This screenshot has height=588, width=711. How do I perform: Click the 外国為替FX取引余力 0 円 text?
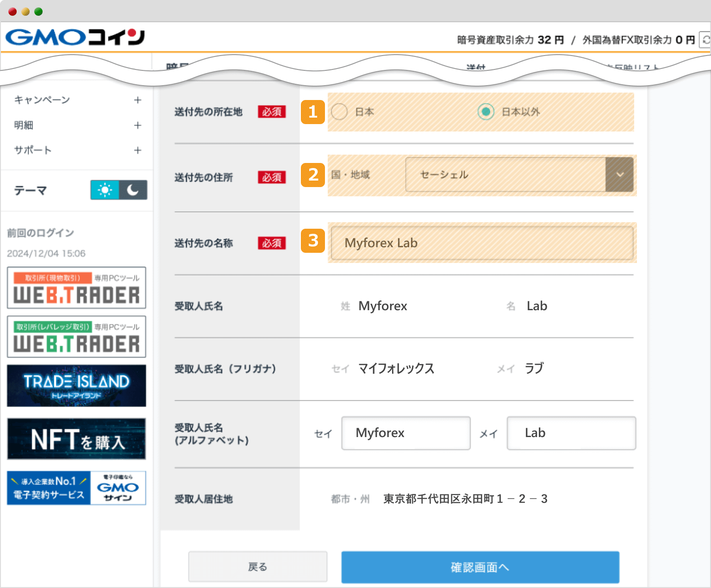[x=639, y=40]
